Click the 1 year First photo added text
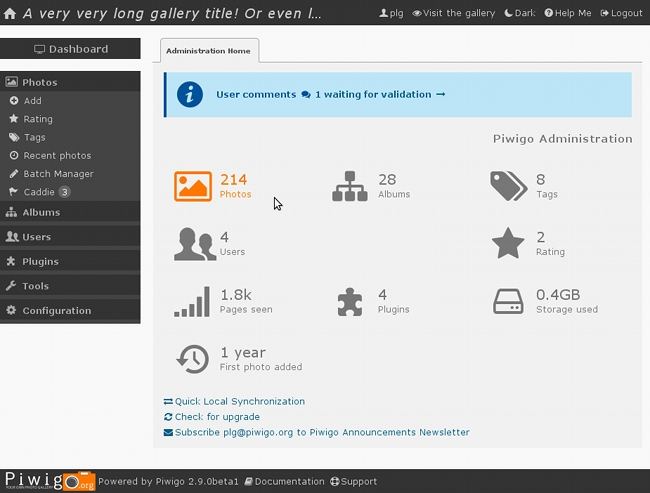 click(x=261, y=358)
